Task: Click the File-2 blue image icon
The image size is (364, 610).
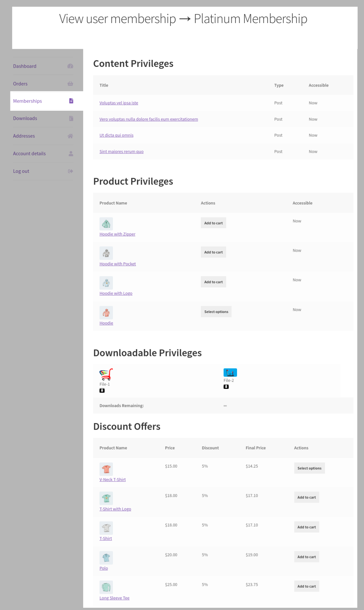Action: [x=230, y=372]
